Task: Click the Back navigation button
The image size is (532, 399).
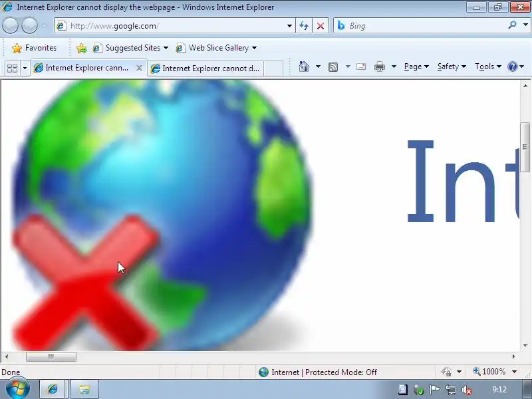Action: (x=10, y=26)
